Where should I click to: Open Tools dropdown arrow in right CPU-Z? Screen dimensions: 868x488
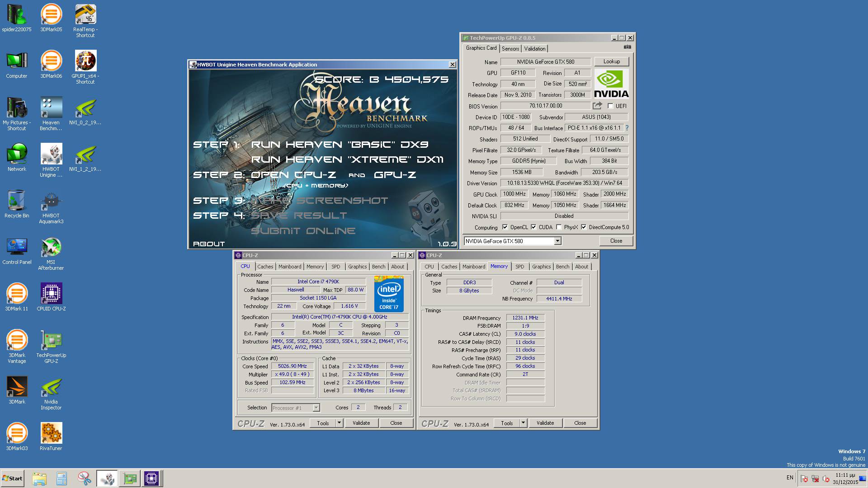pos(523,423)
